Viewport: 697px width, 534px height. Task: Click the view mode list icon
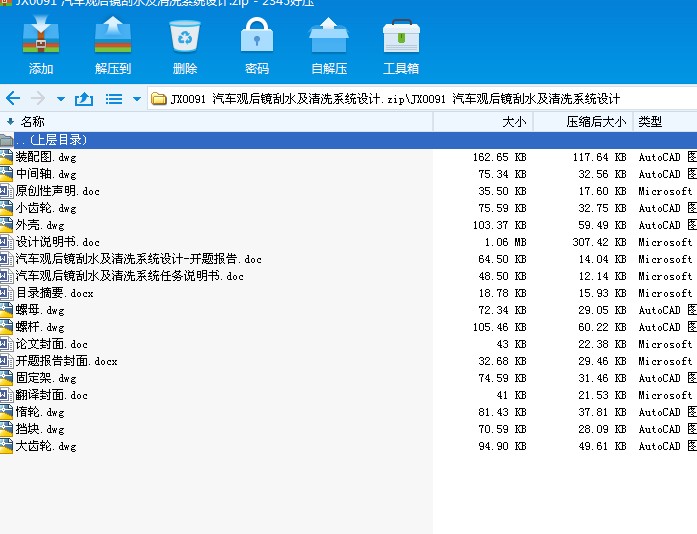point(114,99)
